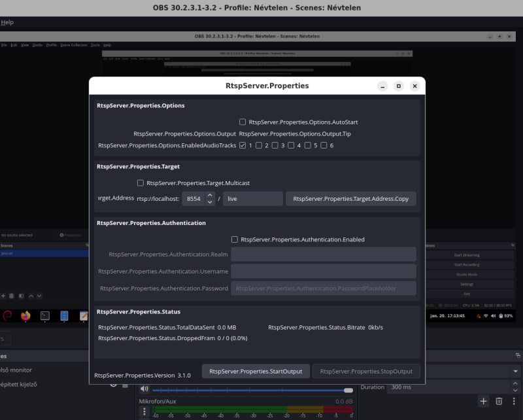Click File menu in the preview window
523x420 pixels.
click(x=4, y=45)
